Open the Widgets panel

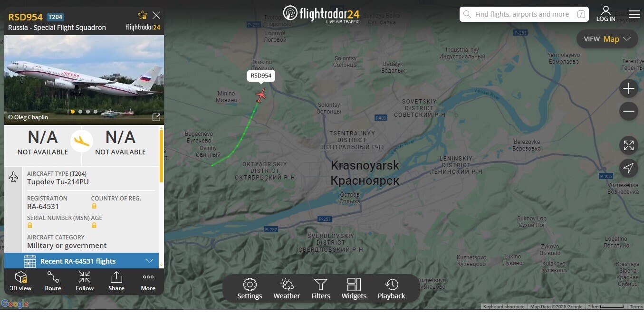pyautogui.click(x=354, y=289)
